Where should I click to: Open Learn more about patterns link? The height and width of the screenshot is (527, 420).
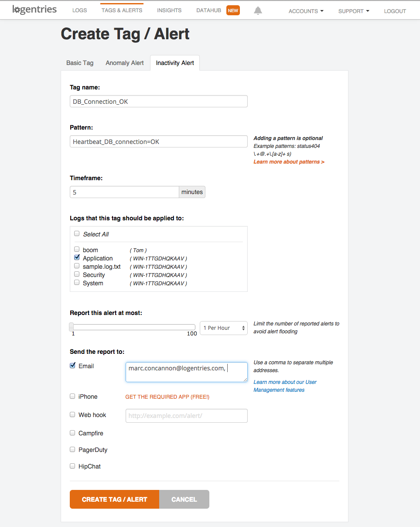(x=289, y=162)
